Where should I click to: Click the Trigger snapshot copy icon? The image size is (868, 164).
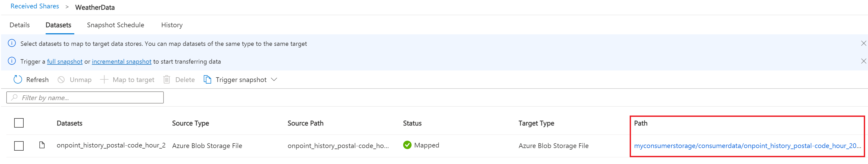coord(207,80)
